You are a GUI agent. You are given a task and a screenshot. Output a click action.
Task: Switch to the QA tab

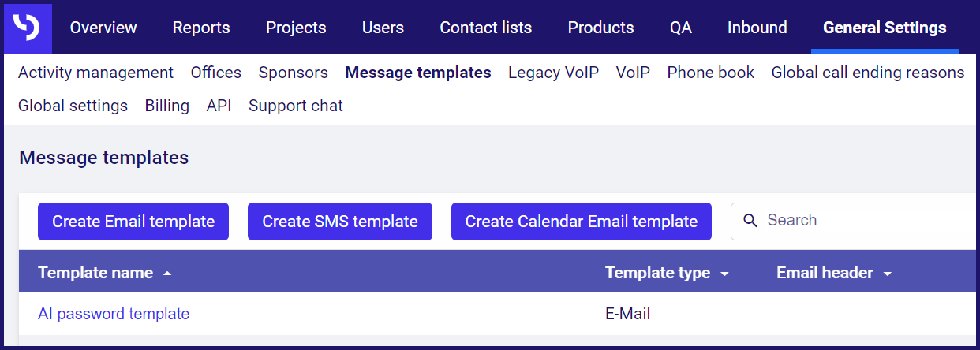[681, 28]
